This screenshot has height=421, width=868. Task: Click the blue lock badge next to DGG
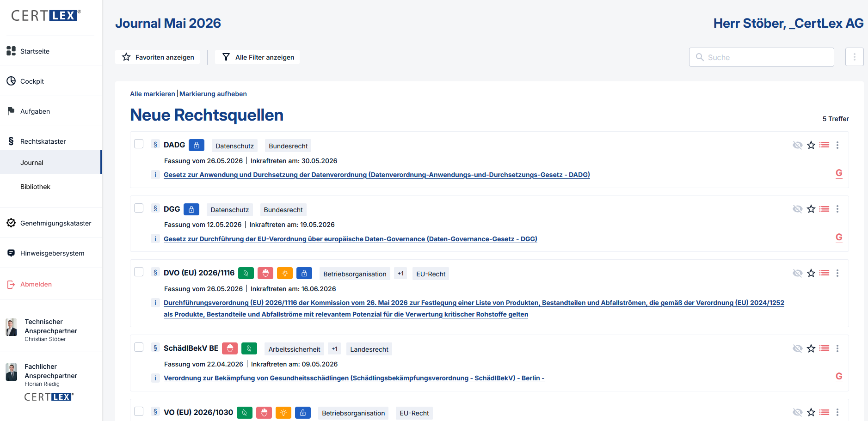tap(191, 209)
